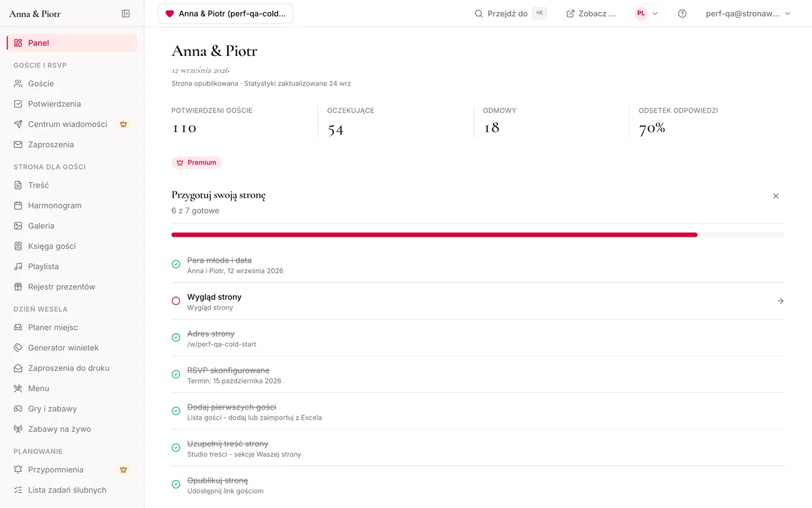Image resolution: width=812 pixels, height=508 pixels.
Task: Click the Galeria image icon
Action: 18,225
